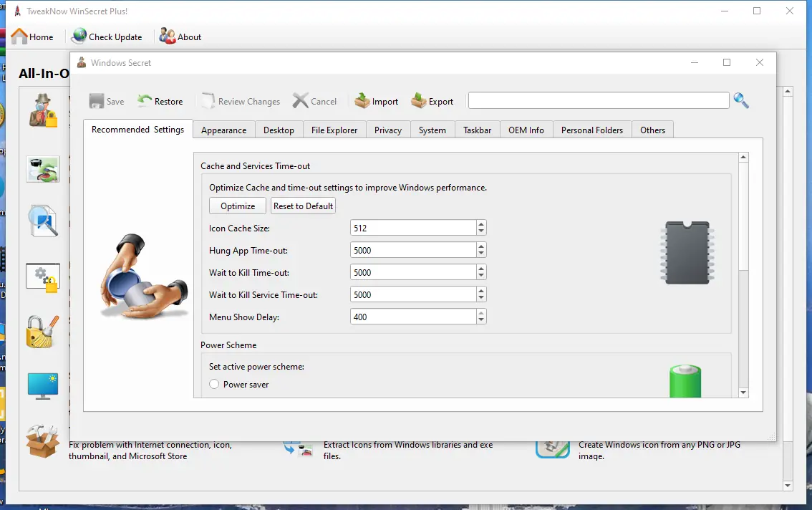Click Wait to Kill Service Time-out field
This screenshot has width=812, height=510.
tap(413, 295)
